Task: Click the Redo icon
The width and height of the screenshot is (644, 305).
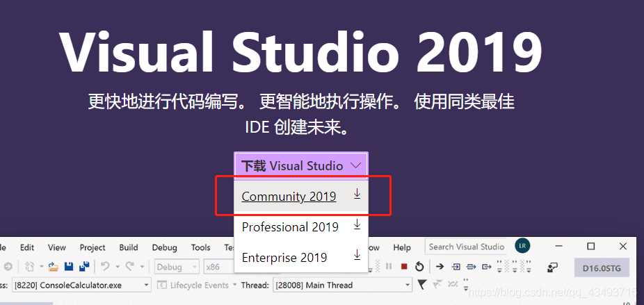Action: pyautogui.click(x=130, y=267)
